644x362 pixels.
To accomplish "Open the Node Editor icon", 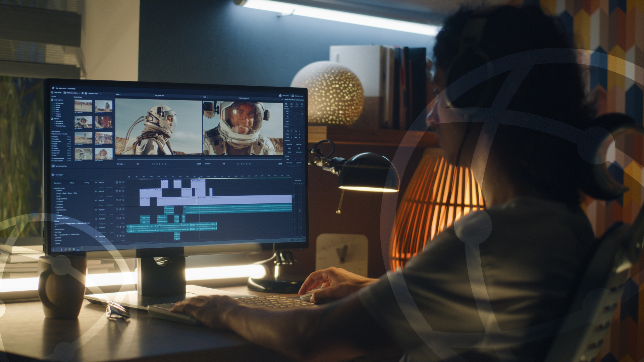I will coord(280,96).
